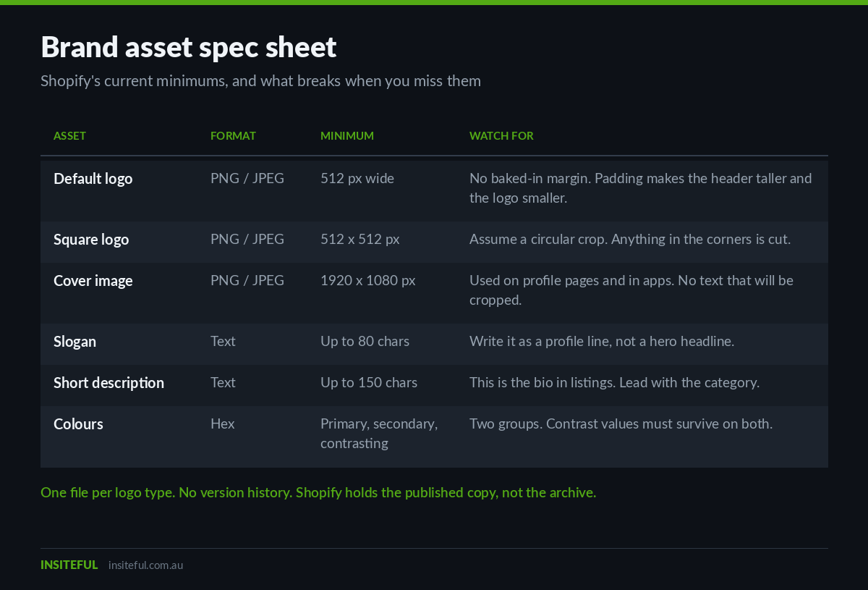Select the 'Default logo' row label
This screenshot has width=868, height=590.
click(x=93, y=178)
